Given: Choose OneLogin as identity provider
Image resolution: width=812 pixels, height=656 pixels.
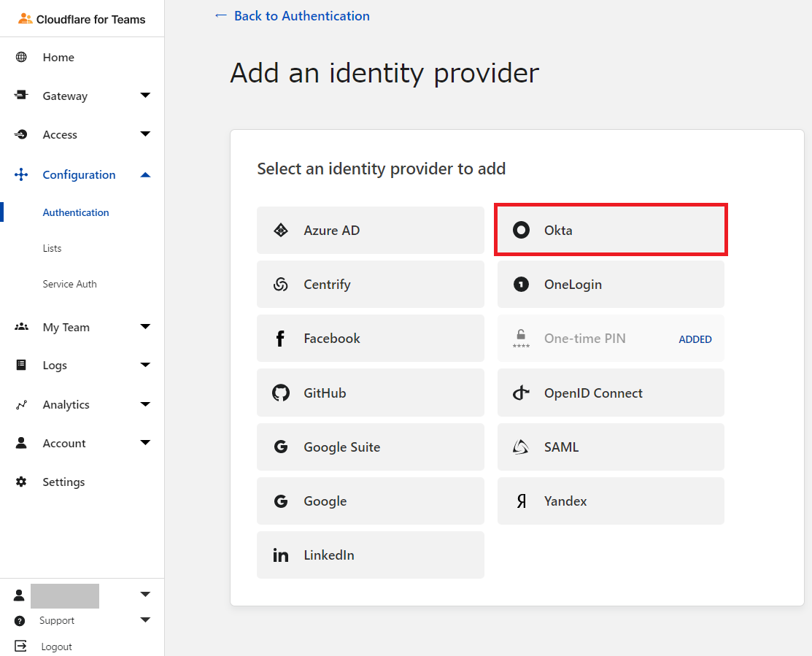Looking at the screenshot, I should pyautogui.click(x=611, y=285).
